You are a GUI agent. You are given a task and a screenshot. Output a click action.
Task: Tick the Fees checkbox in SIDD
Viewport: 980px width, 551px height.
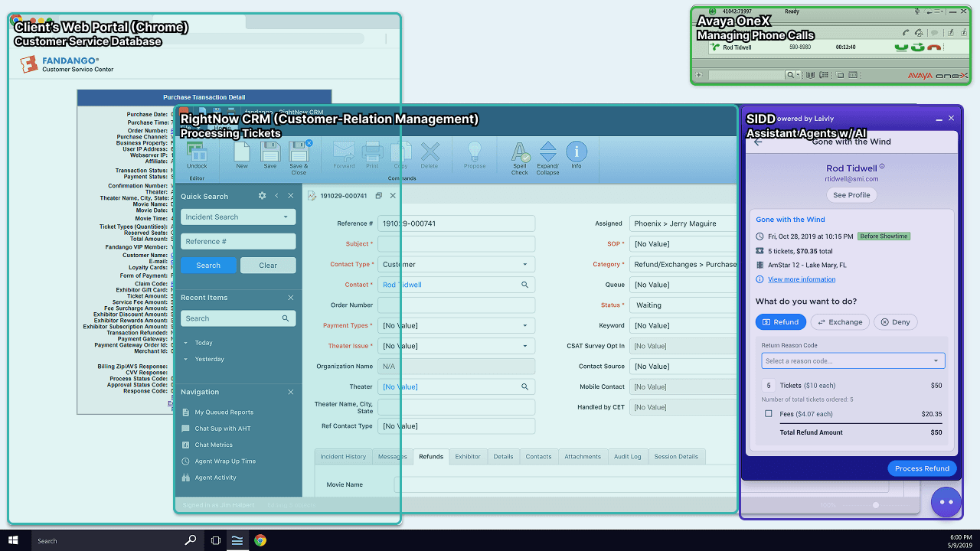(x=769, y=414)
